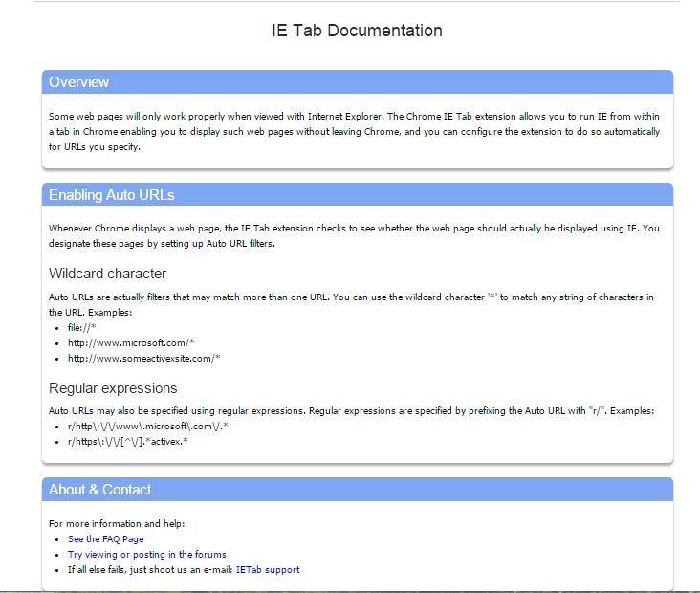700x593 pixels.
Task: Click the 'Regular expressions' subheading
Action: click(x=113, y=388)
